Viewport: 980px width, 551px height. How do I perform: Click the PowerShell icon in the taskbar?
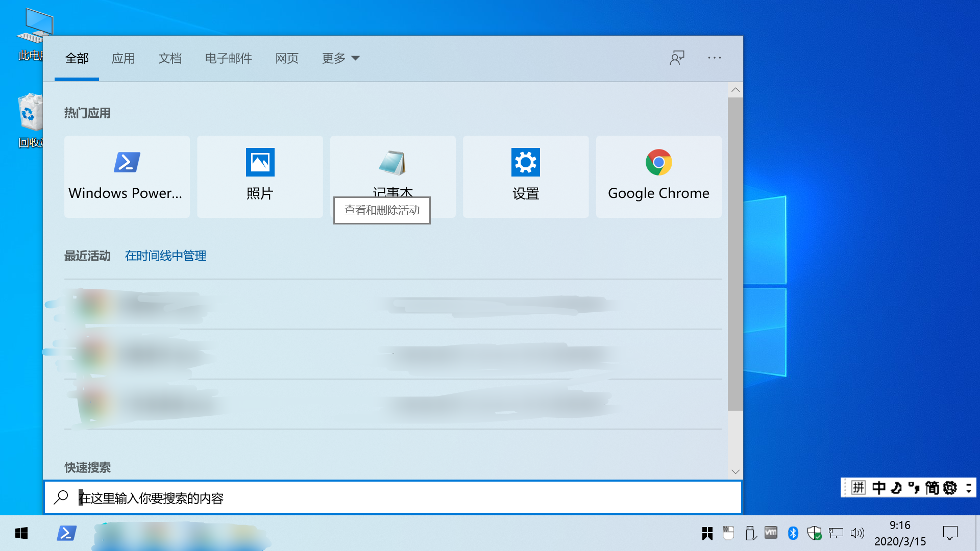(66, 533)
